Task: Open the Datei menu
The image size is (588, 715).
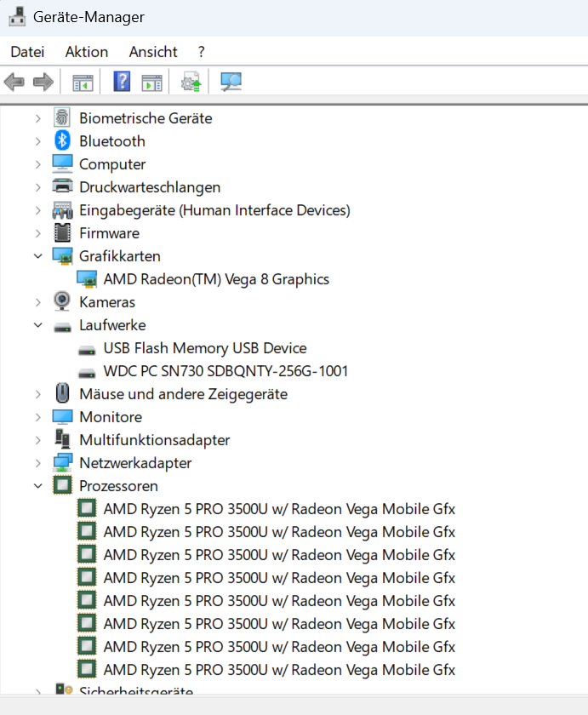Action: [x=27, y=52]
